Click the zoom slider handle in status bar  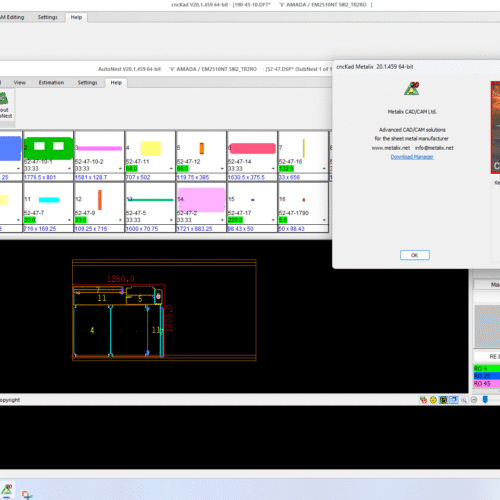(485, 400)
